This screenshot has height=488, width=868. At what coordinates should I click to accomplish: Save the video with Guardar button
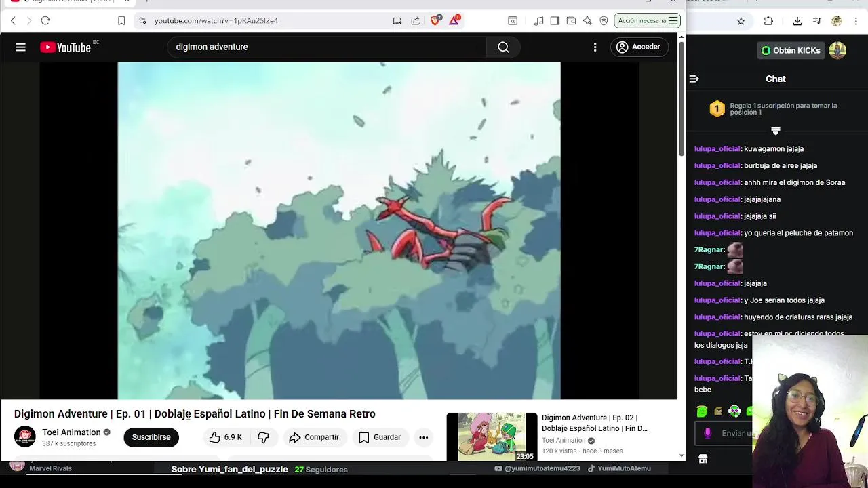point(380,437)
